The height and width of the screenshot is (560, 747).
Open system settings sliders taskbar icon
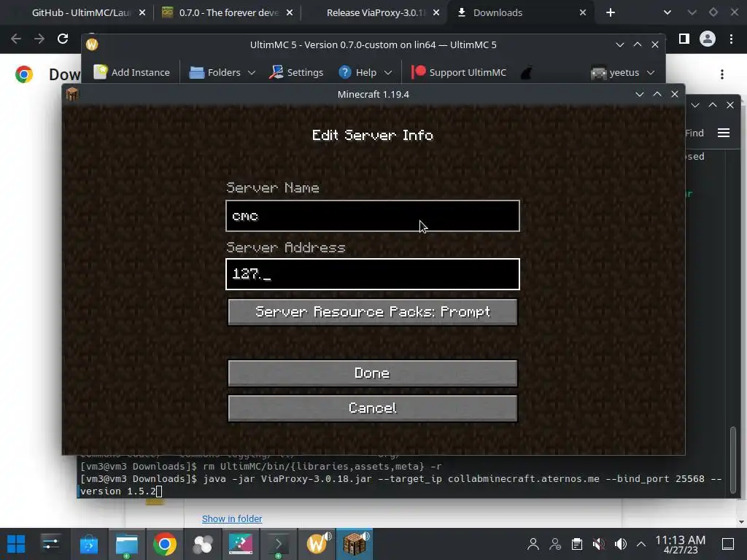[x=50, y=544]
